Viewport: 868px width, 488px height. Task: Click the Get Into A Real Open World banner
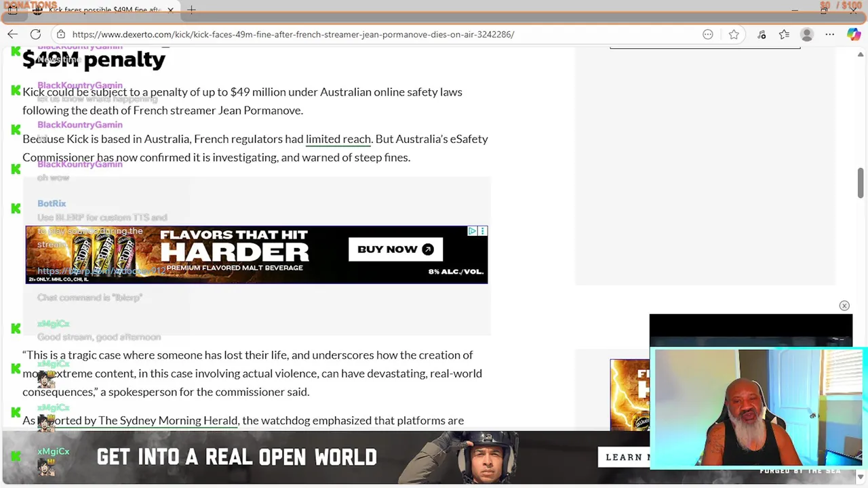[x=325, y=457]
